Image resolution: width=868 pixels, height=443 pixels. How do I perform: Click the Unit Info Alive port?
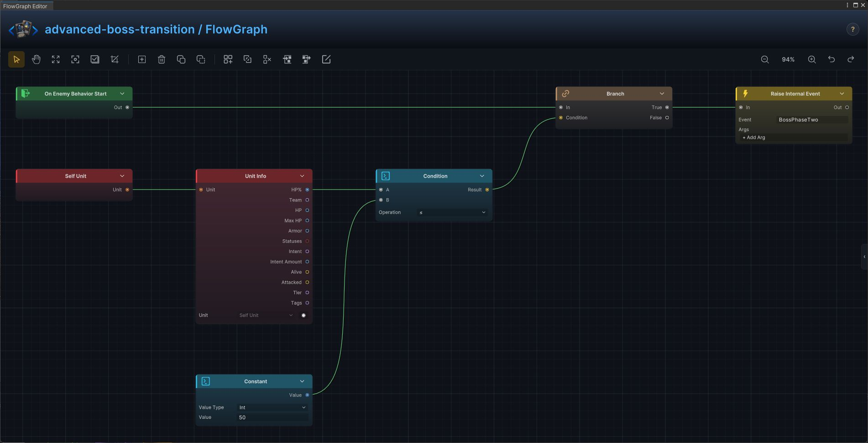pyautogui.click(x=307, y=272)
